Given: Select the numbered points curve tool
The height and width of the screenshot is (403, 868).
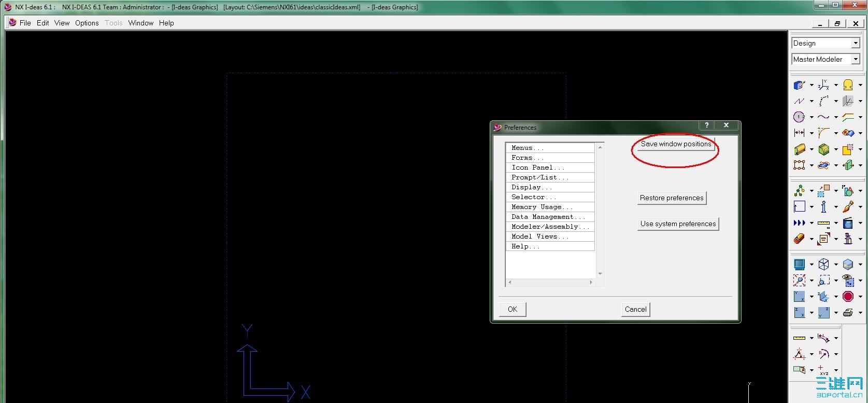Looking at the screenshot, I should pos(823,101).
